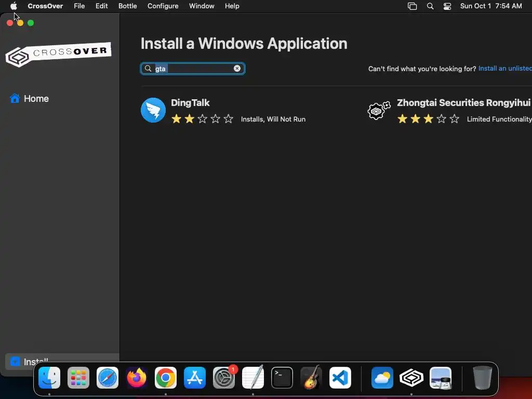Open the Window menu
The width and height of the screenshot is (532, 399).
tap(202, 6)
